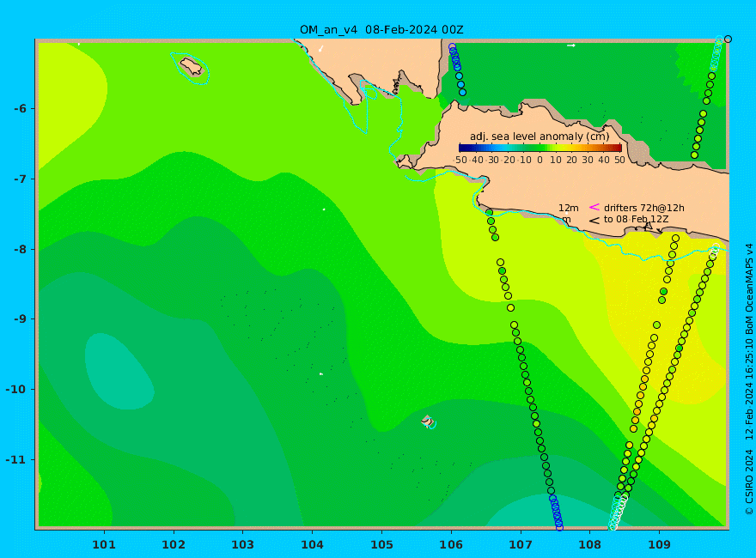Click the black arrow symbol beside 'to 08 Feb 12Z'

tap(594, 221)
